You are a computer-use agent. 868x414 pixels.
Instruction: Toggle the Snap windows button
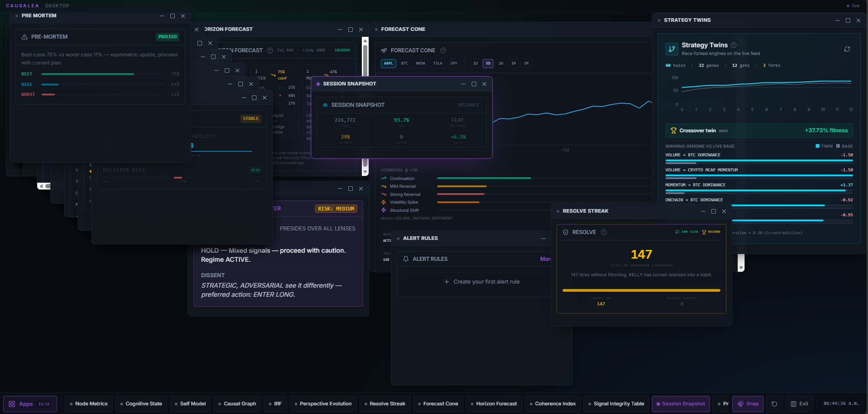(748, 404)
